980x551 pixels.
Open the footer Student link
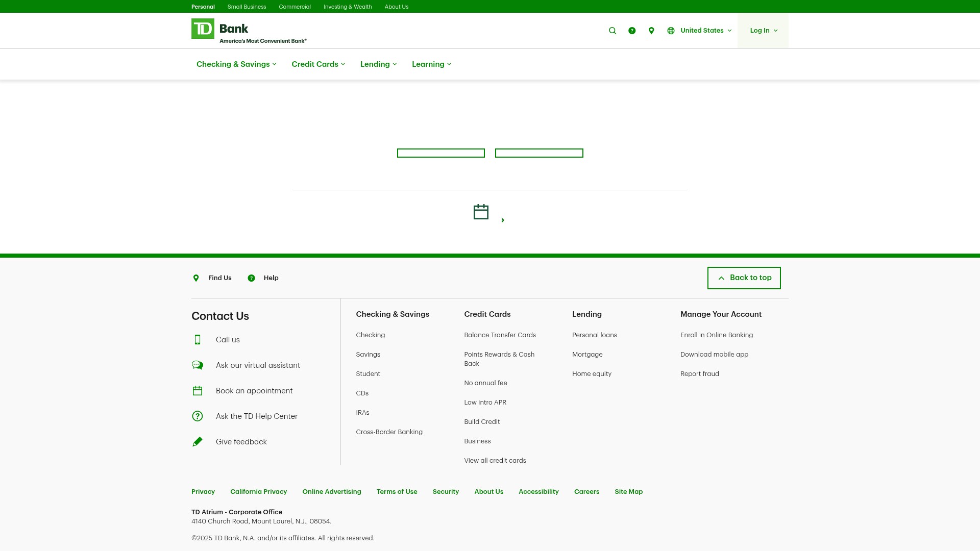(368, 374)
